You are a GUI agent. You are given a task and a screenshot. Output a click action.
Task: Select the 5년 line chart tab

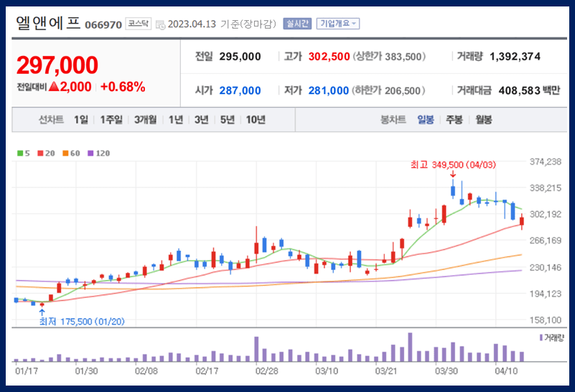pos(228,120)
